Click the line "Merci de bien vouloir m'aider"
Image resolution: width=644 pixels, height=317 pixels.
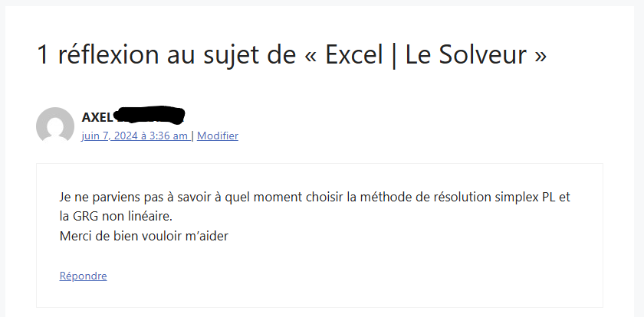pyautogui.click(x=144, y=236)
